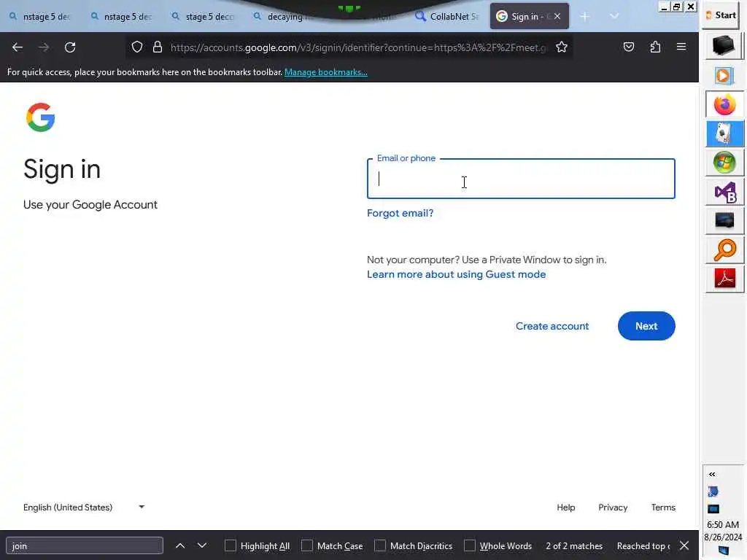Expand tray with double chevron
This screenshot has height=560, width=747.
[x=712, y=474]
